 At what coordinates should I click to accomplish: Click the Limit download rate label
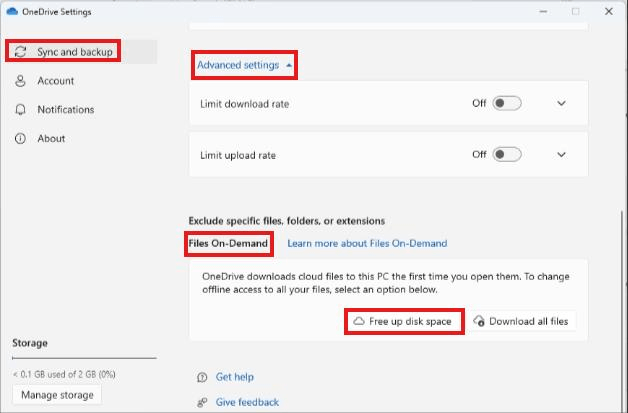coord(245,104)
